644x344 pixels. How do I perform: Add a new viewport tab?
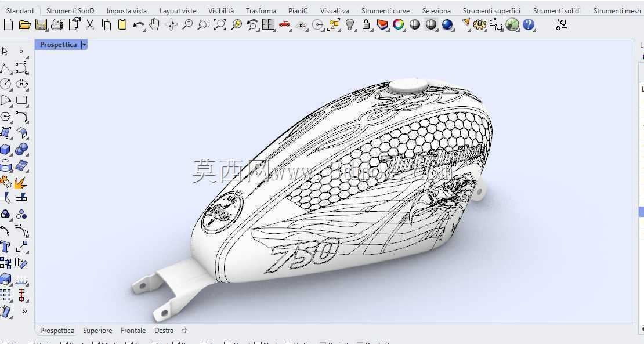pyautogui.click(x=185, y=331)
